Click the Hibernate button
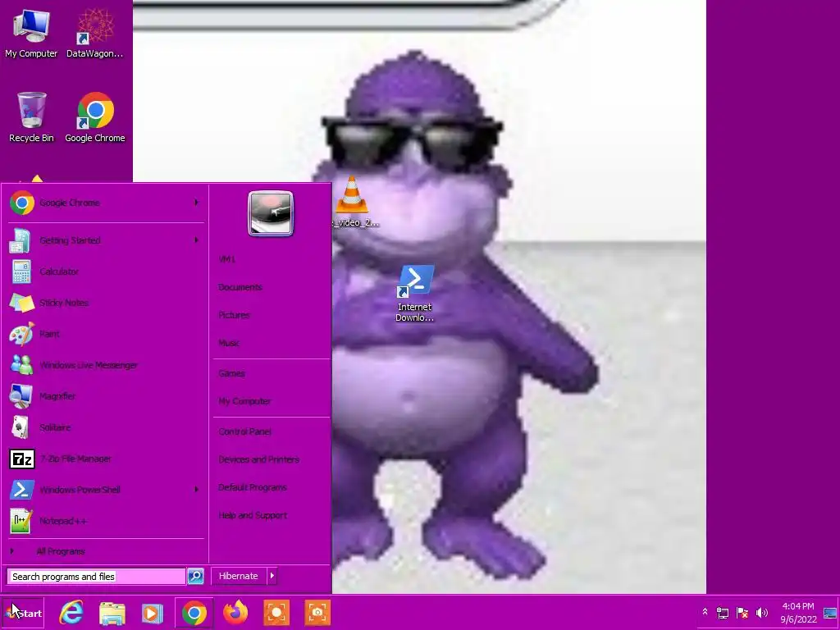This screenshot has height=630, width=840. click(239, 576)
